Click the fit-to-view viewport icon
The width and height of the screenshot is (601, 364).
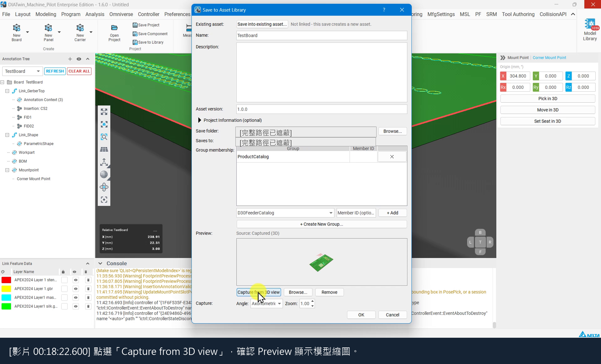pos(104,112)
